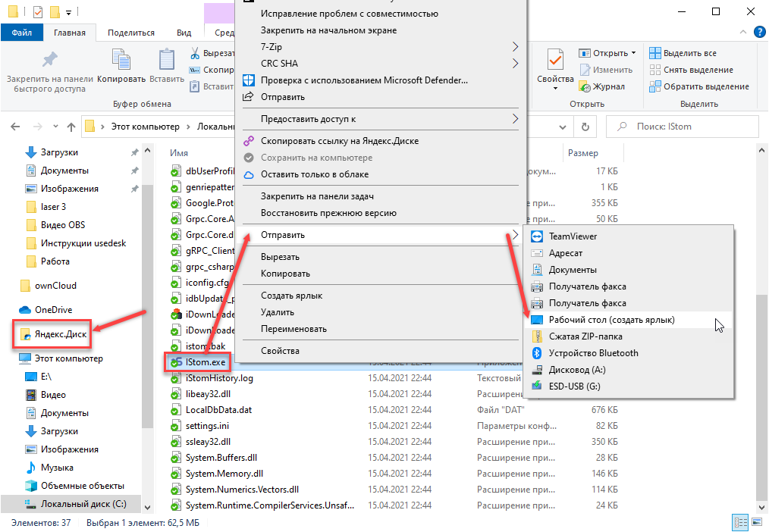Screen dimensions: 769x532
Task: Open the address bar history dropdown
Action: click(x=562, y=127)
